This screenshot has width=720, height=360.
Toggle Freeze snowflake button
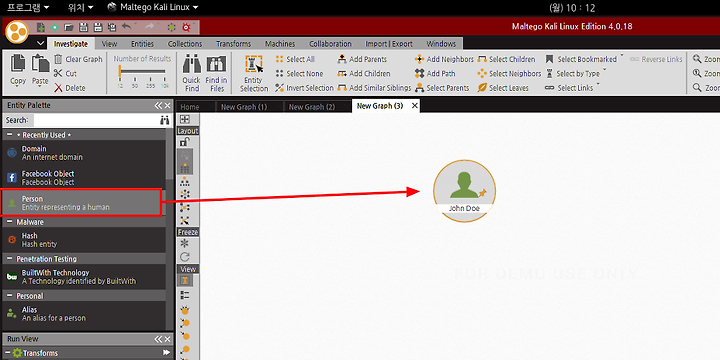(185, 243)
